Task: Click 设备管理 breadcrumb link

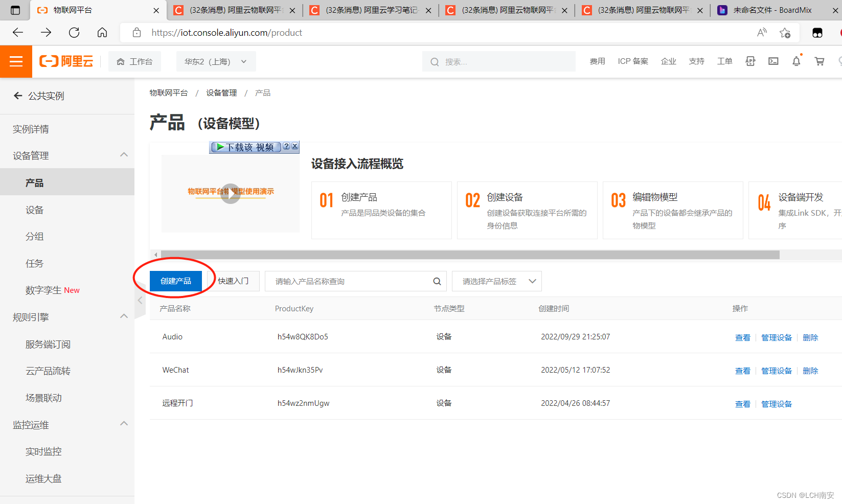Action: click(221, 93)
